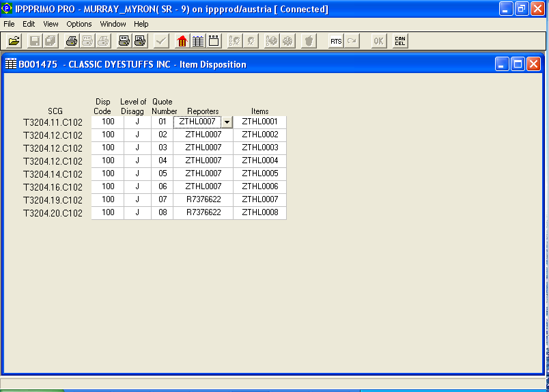The image size is (549, 392).
Task: Click the Items column header
Action: [259, 111]
